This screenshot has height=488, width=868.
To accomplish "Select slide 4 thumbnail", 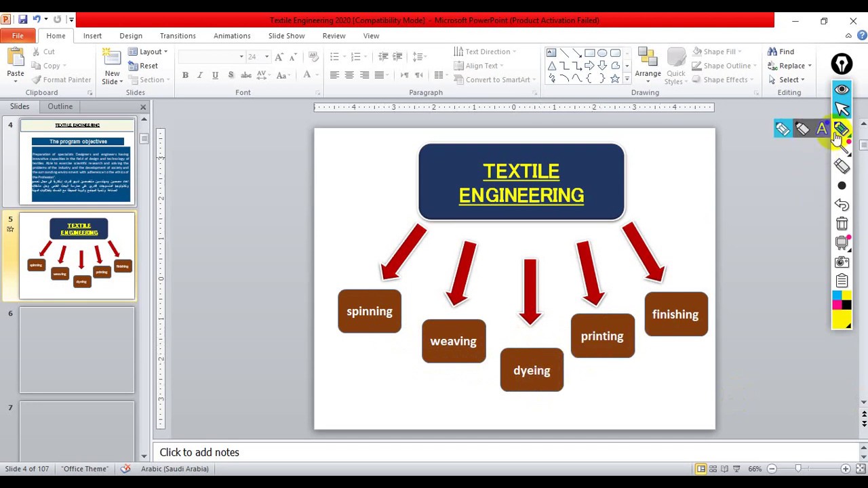I will tap(77, 162).
